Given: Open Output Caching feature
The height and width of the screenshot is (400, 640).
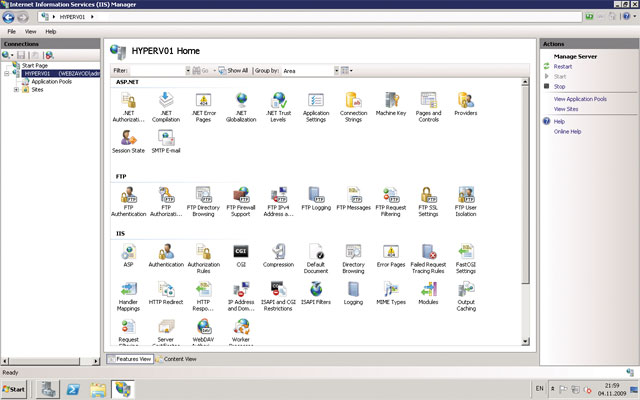Looking at the screenshot, I should (466, 296).
